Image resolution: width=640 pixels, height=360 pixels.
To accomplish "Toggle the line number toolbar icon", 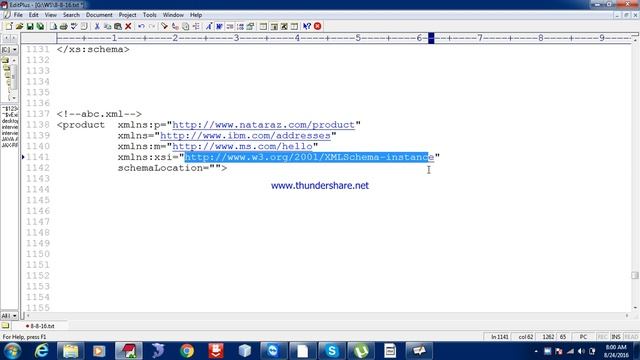I will pyautogui.click(x=240, y=27).
